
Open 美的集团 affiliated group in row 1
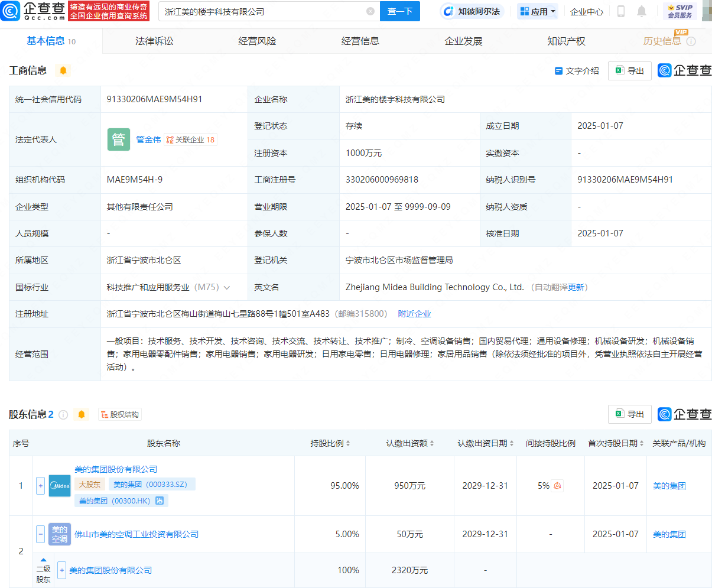[x=669, y=486]
